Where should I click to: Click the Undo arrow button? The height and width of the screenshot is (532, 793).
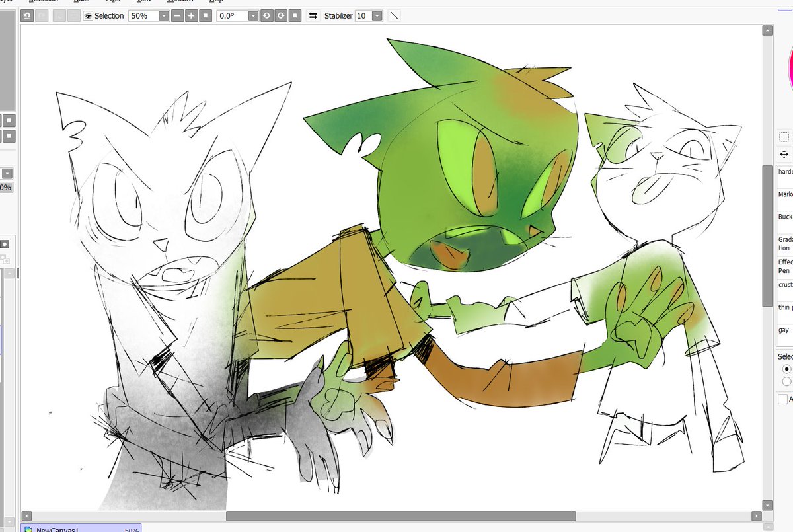pos(27,15)
